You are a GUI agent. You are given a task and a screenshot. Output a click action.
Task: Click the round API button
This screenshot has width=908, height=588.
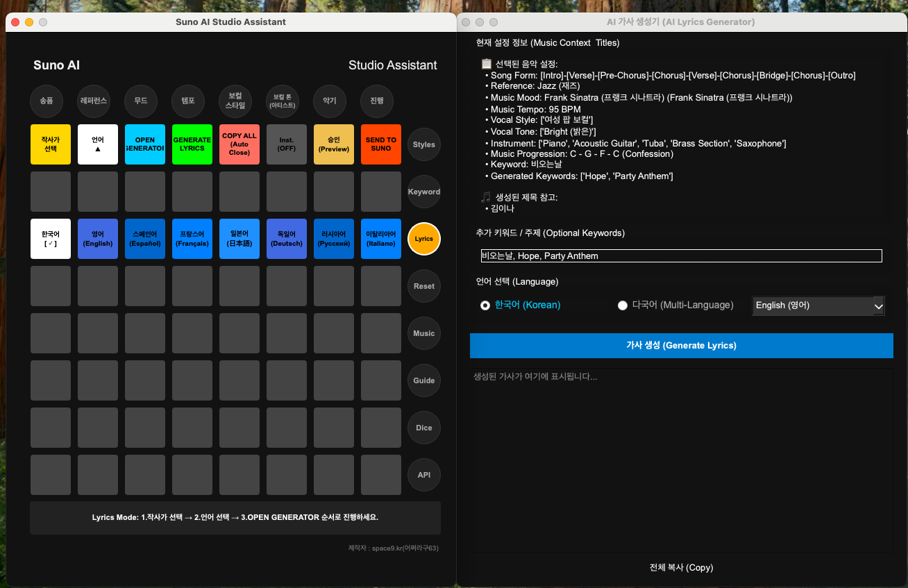click(x=424, y=475)
